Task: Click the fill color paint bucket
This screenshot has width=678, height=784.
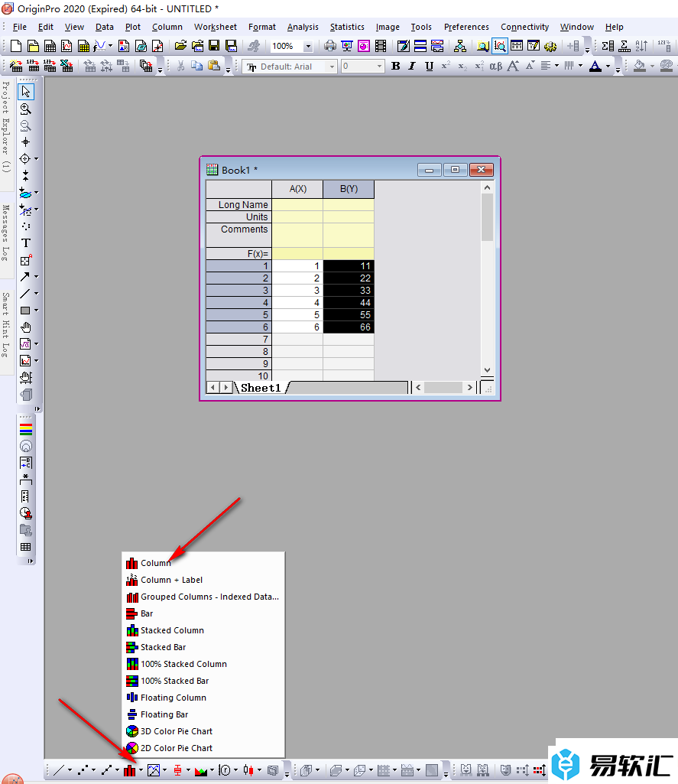Action: point(640,66)
